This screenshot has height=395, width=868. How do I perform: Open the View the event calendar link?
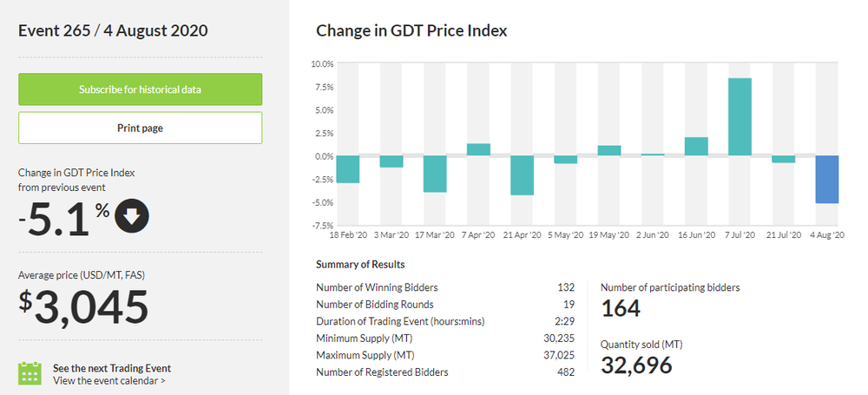[x=109, y=380]
